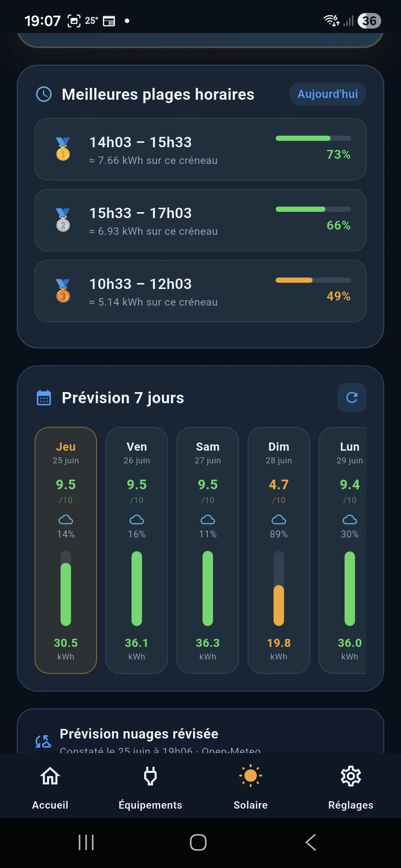Select the 14h03 – 15h33 time slot
Screen dimensions: 401x868
click(200, 149)
